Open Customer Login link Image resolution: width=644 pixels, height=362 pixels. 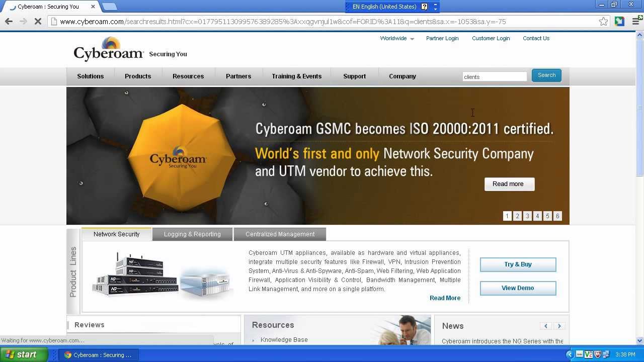(x=491, y=38)
